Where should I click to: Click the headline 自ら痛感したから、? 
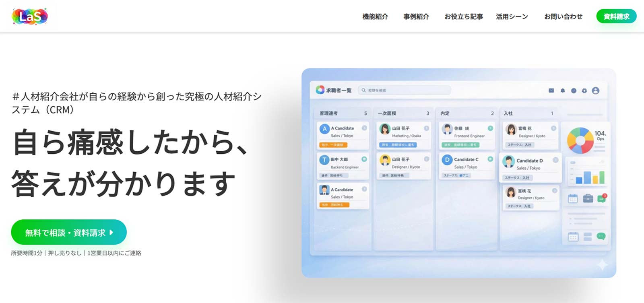(131, 142)
